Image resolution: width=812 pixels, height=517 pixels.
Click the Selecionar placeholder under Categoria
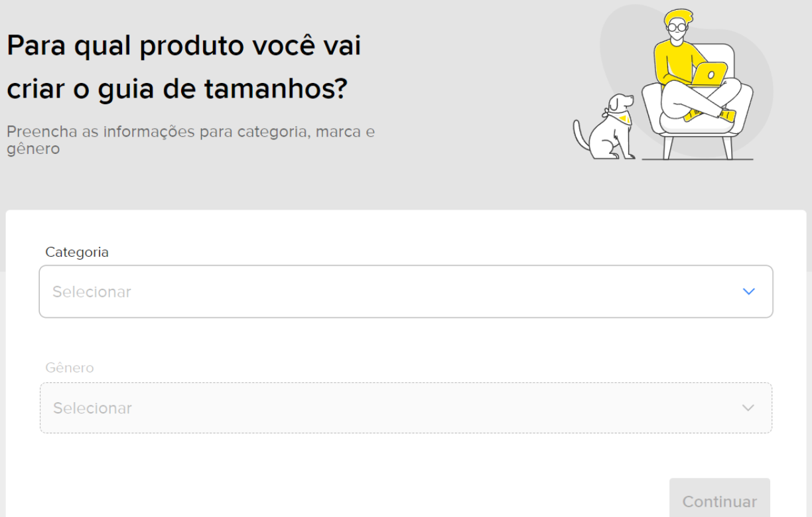point(92,292)
